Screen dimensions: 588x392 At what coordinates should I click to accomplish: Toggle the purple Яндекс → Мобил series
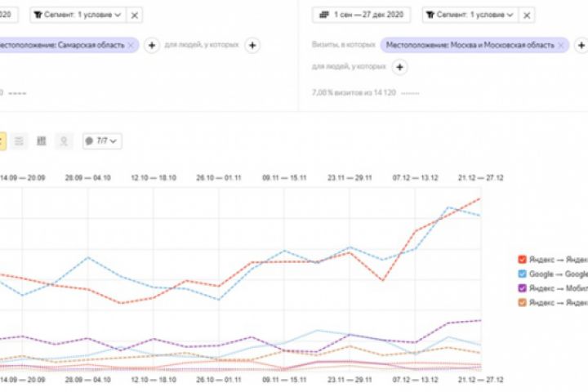point(522,288)
